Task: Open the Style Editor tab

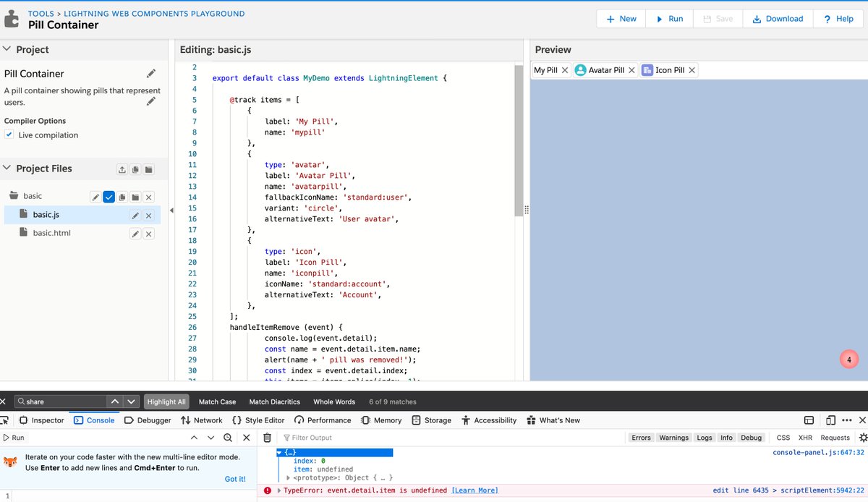Action: [x=258, y=420]
